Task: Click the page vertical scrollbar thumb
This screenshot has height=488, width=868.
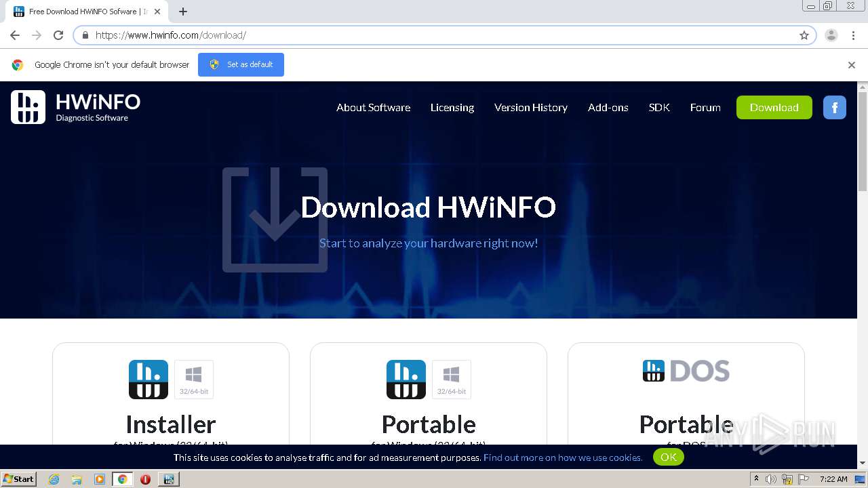Action: click(863, 142)
